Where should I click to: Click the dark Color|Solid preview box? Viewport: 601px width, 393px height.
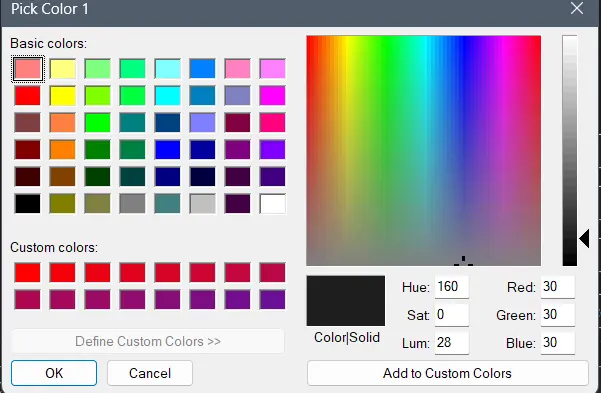tap(346, 301)
